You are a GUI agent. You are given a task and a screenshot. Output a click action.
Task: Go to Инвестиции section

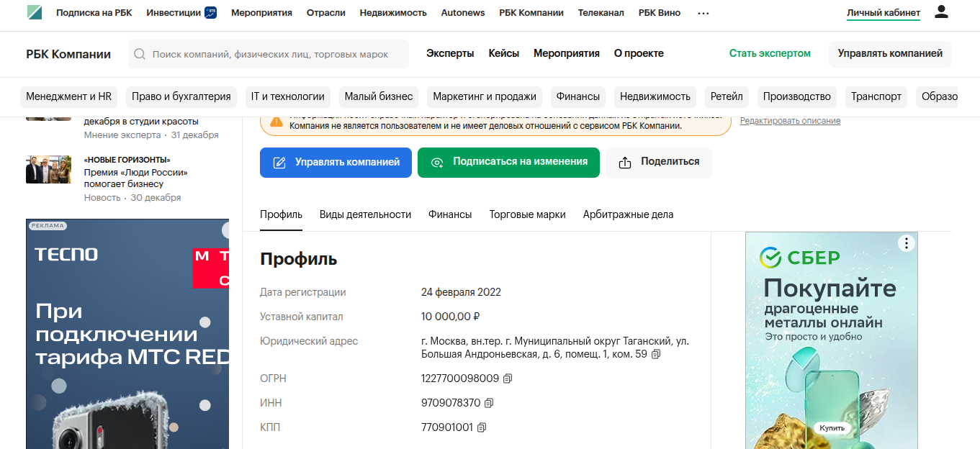174,13
